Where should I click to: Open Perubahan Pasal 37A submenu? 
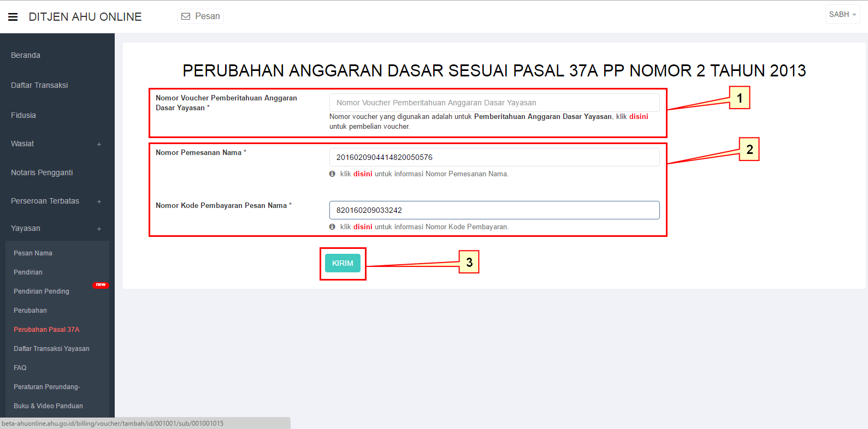point(46,330)
